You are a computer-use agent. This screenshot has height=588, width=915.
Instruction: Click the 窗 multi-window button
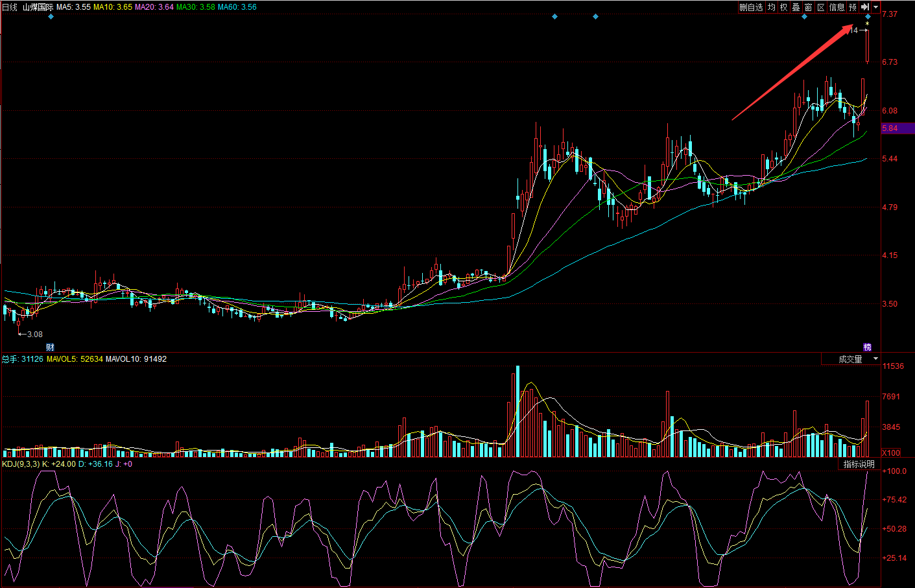coord(808,7)
